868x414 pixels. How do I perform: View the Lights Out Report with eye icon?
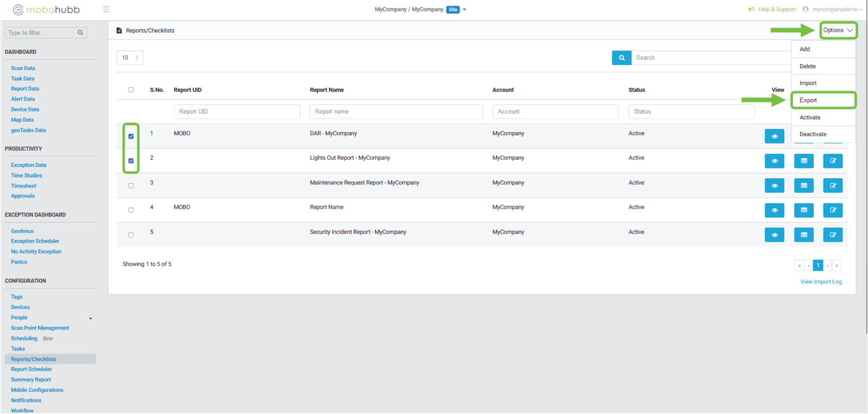pos(774,161)
